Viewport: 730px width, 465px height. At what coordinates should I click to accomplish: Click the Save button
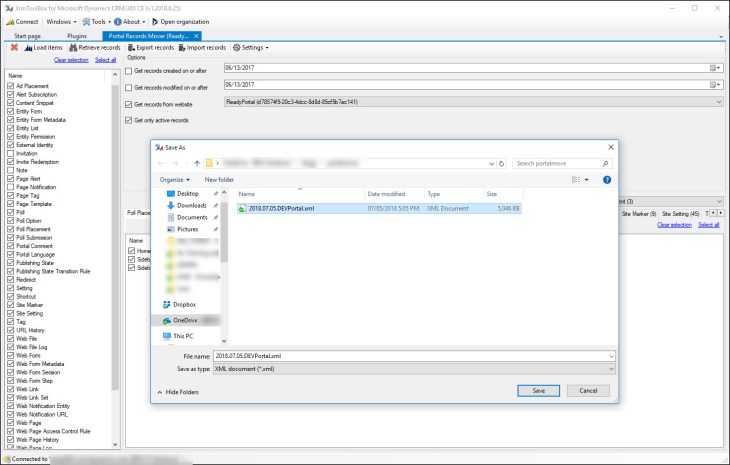pyautogui.click(x=539, y=391)
